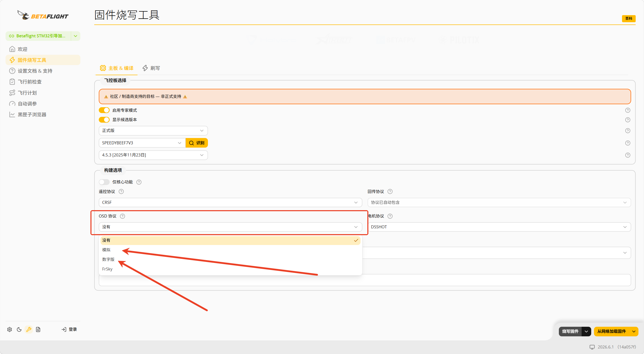The image size is (644, 354).
Task: Click the wrench tool icon
Action: click(x=29, y=329)
